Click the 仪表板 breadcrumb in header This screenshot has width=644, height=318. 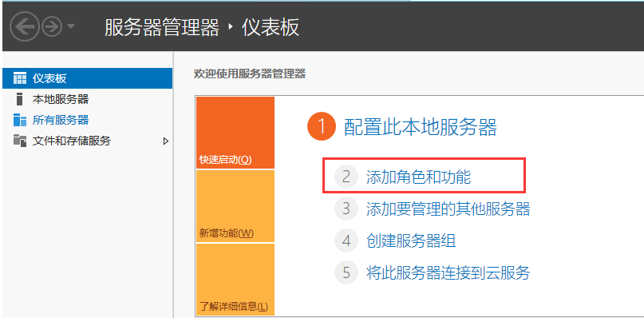pyautogui.click(x=271, y=27)
